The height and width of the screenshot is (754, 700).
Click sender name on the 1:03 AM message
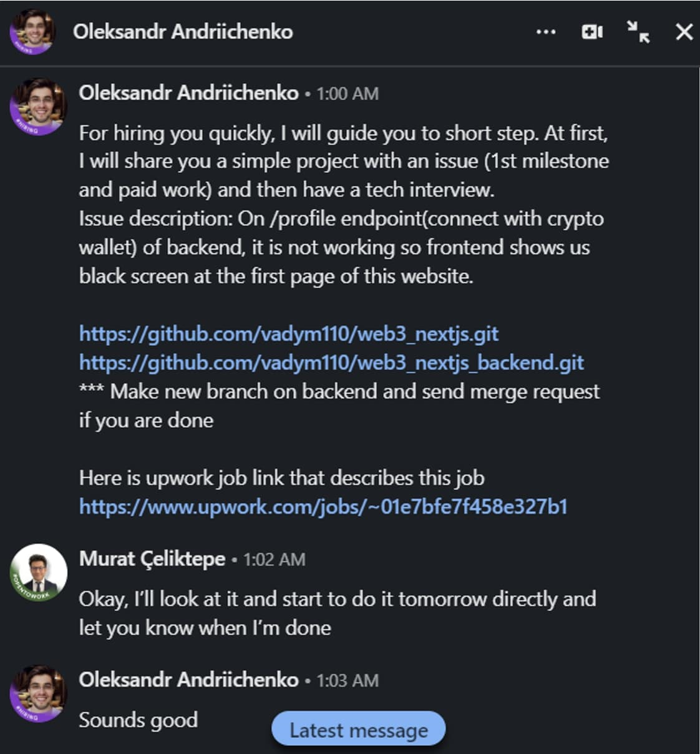[188, 680]
